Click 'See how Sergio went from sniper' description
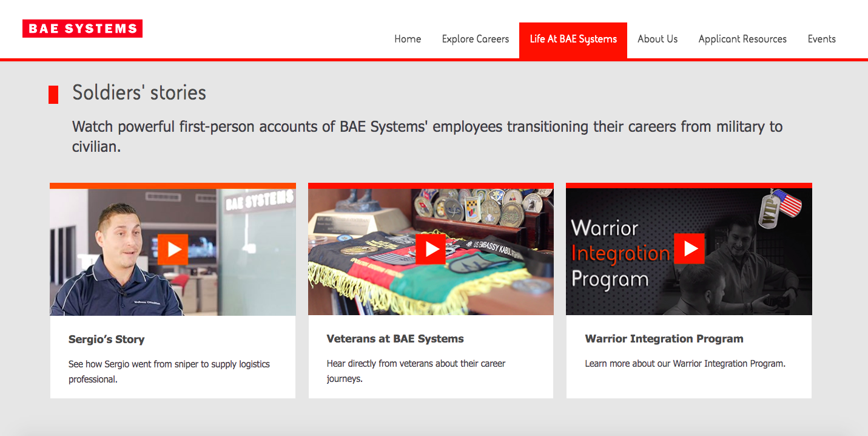 [169, 372]
